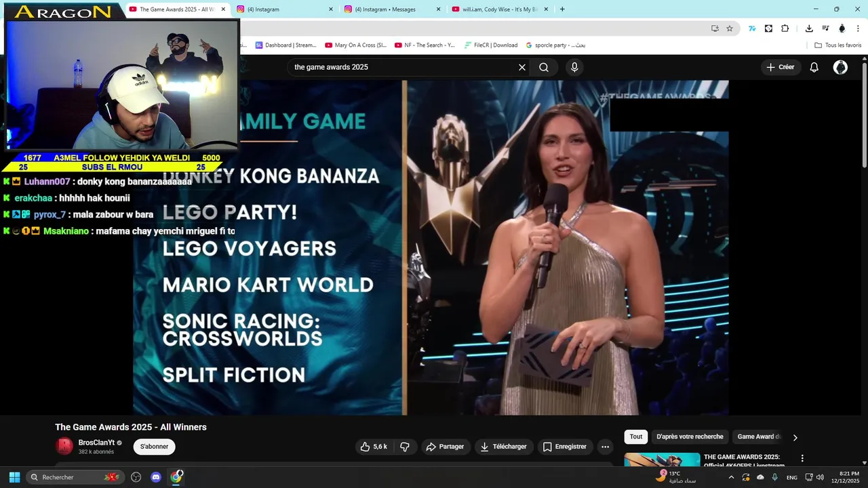Open 'Tous les favoris' bookmarks folder
The width and height of the screenshot is (868, 488).
click(837, 45)
